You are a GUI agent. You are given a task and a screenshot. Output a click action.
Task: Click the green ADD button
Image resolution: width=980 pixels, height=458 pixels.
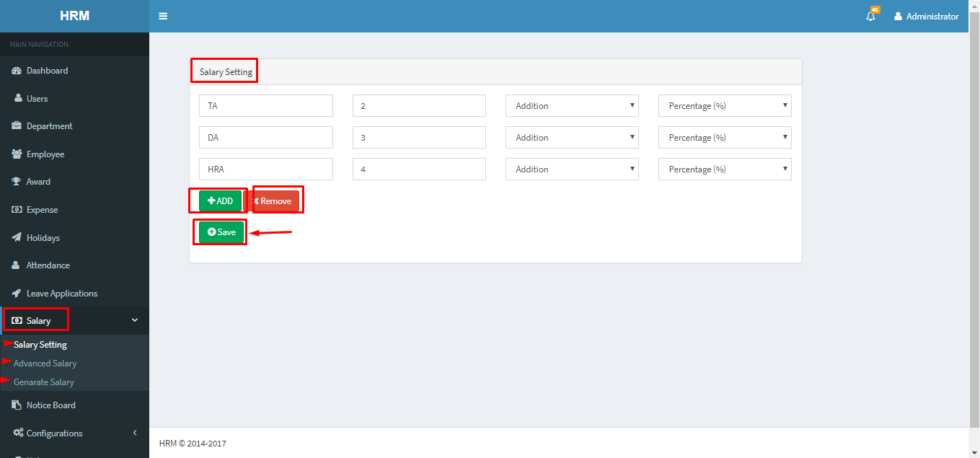tap(221, 201)
